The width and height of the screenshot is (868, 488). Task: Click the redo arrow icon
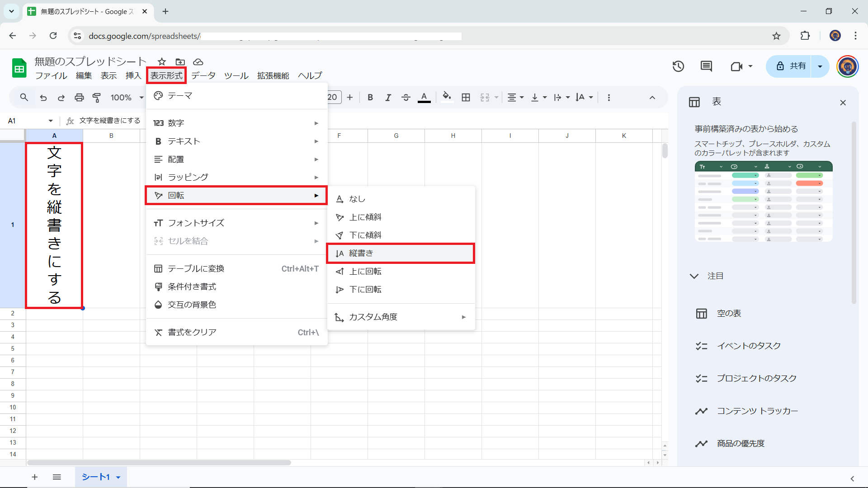[x=61, y=97]
